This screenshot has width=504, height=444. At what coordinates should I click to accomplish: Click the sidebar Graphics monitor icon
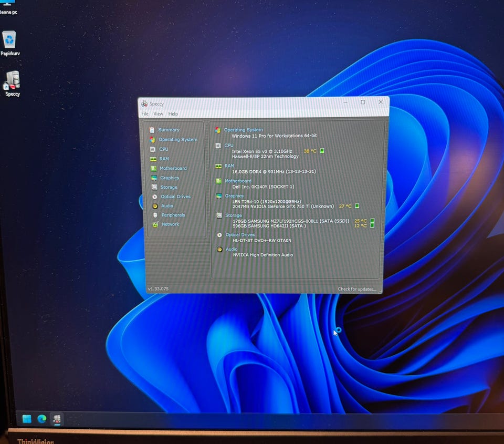[x=154, y=178]
